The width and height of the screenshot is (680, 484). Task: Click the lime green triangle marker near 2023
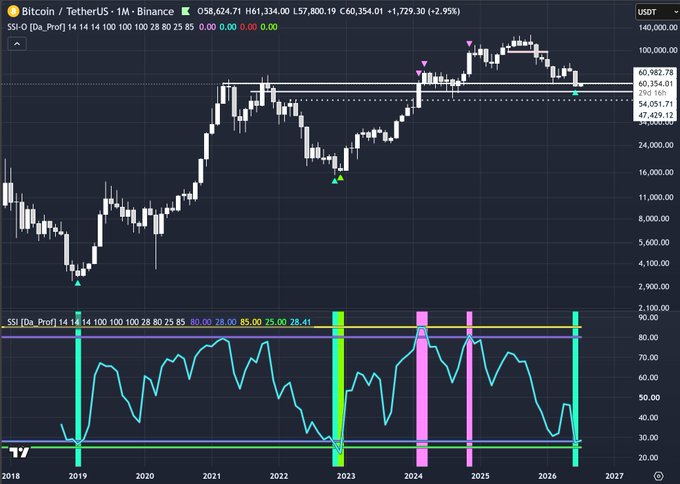(340, 177)
